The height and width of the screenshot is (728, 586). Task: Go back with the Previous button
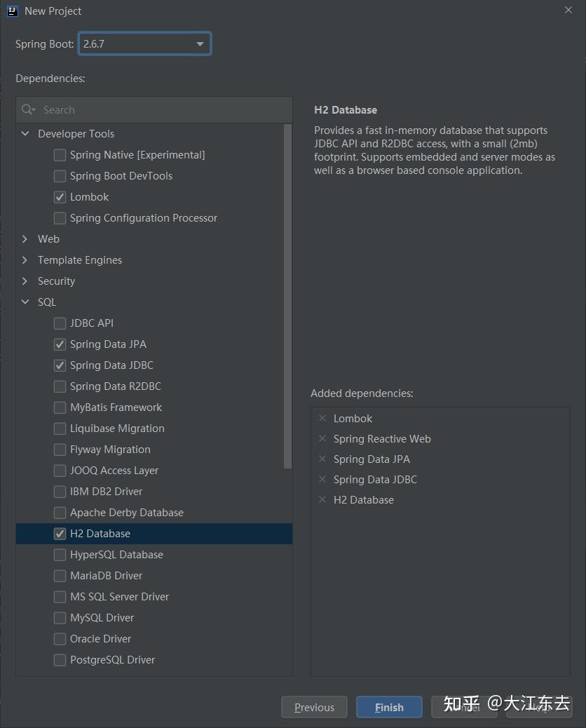(x=314, y=707)
